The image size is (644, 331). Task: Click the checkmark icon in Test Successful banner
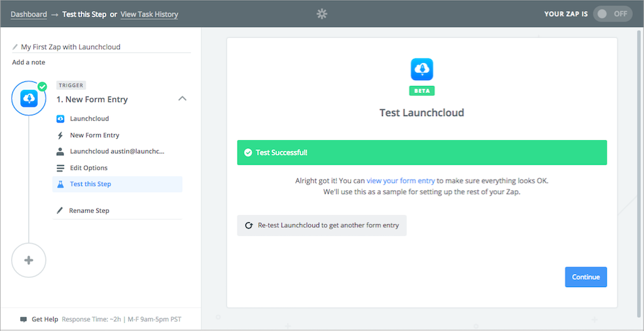(x=247, y=153)
